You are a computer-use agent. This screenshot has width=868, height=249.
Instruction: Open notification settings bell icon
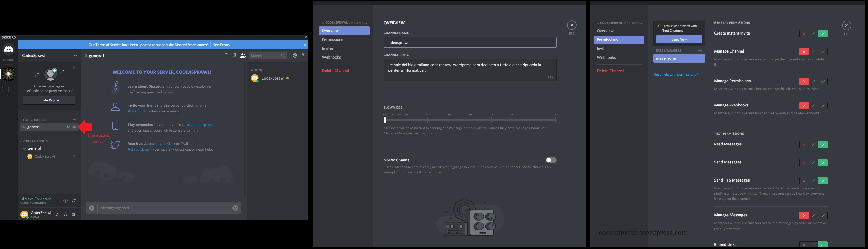point(226,55)
